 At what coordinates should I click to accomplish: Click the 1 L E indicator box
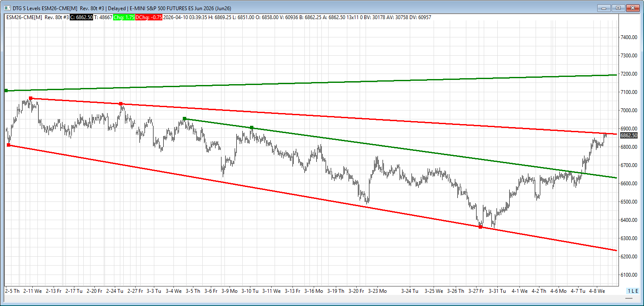[633, 291]
